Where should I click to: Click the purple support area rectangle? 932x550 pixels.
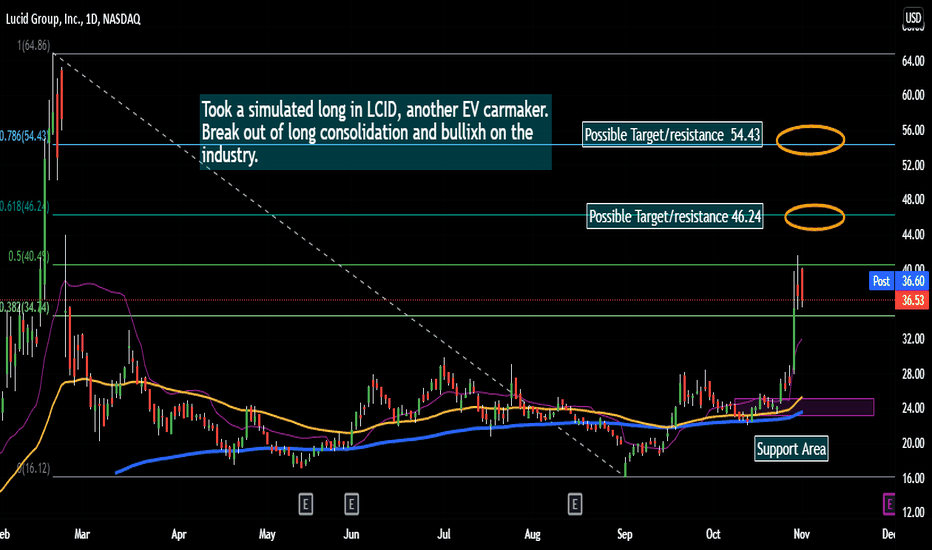[x=804, y=407]
